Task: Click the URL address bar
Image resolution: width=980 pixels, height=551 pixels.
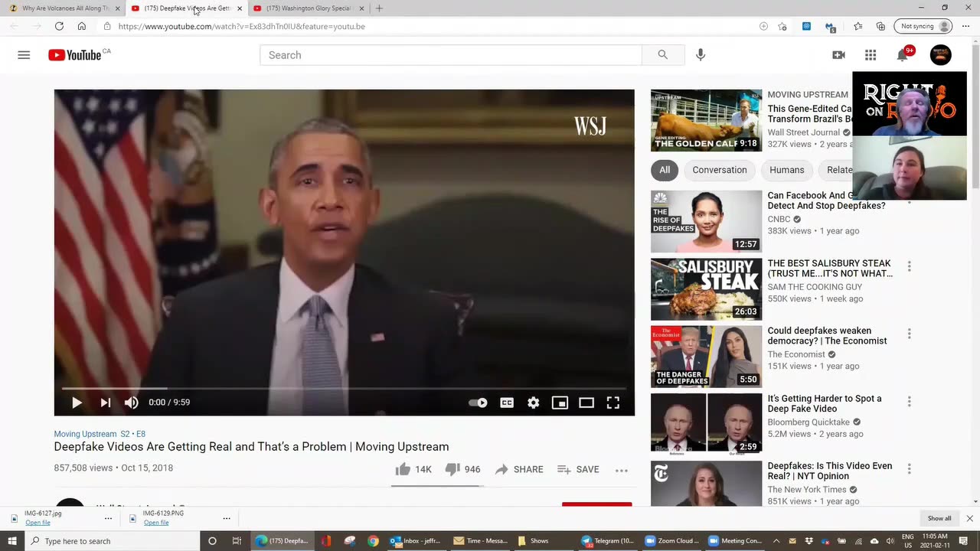Action: pos(429,26)
